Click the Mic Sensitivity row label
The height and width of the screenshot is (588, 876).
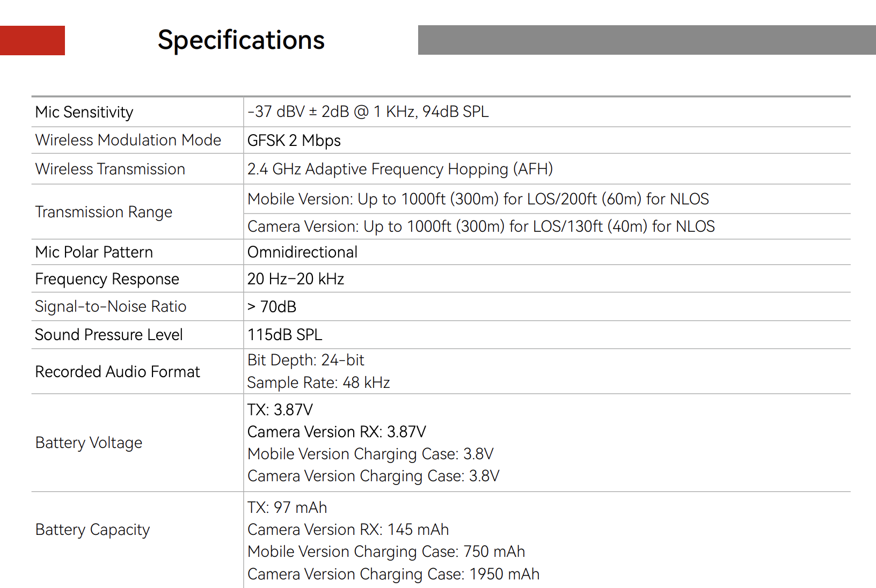tap(84, 112)
